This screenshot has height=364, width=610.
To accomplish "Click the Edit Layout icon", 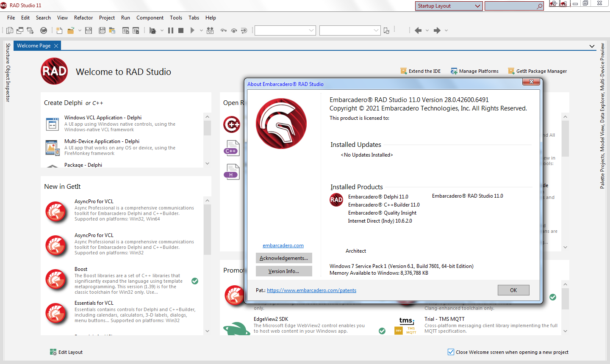I will point(53,352).
